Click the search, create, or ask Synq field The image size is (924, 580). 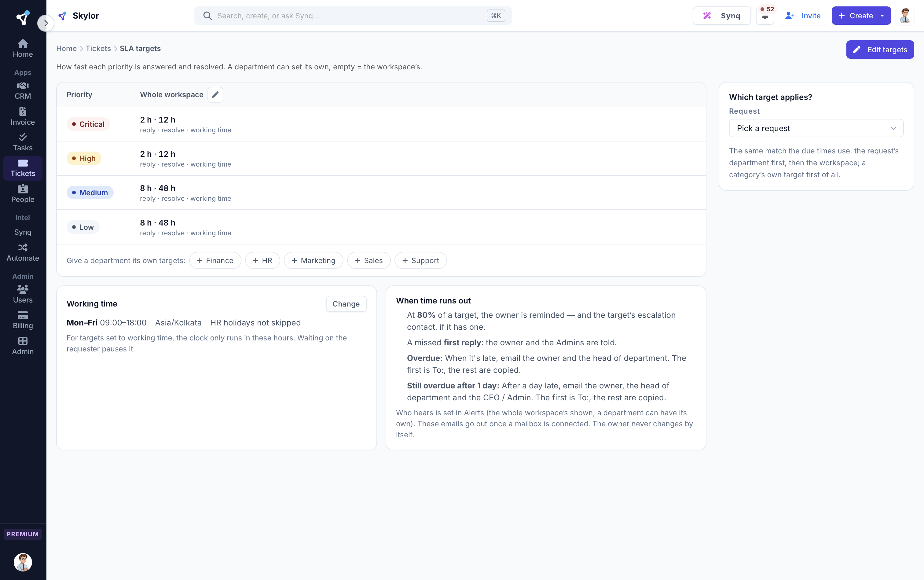pos(353,16)
